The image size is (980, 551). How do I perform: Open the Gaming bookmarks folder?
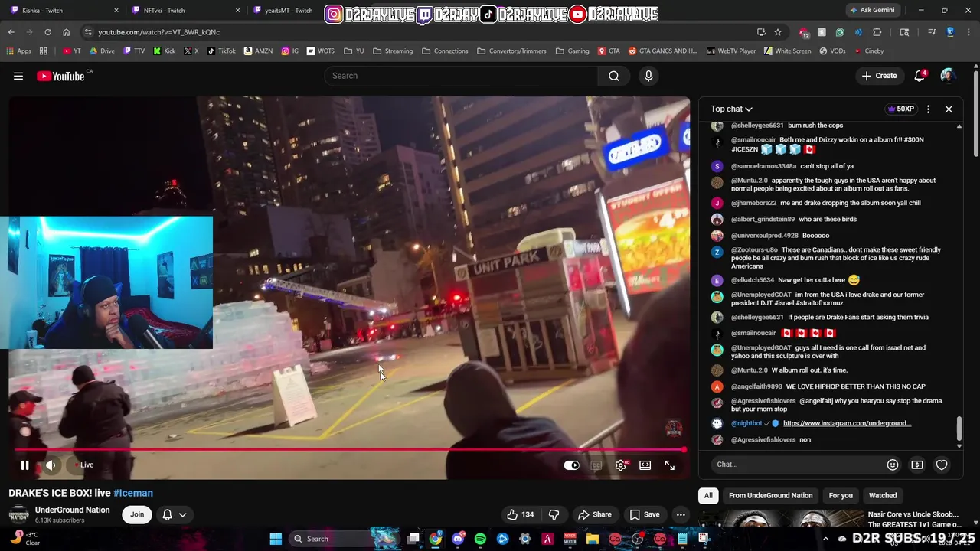[x=572, y=51]
